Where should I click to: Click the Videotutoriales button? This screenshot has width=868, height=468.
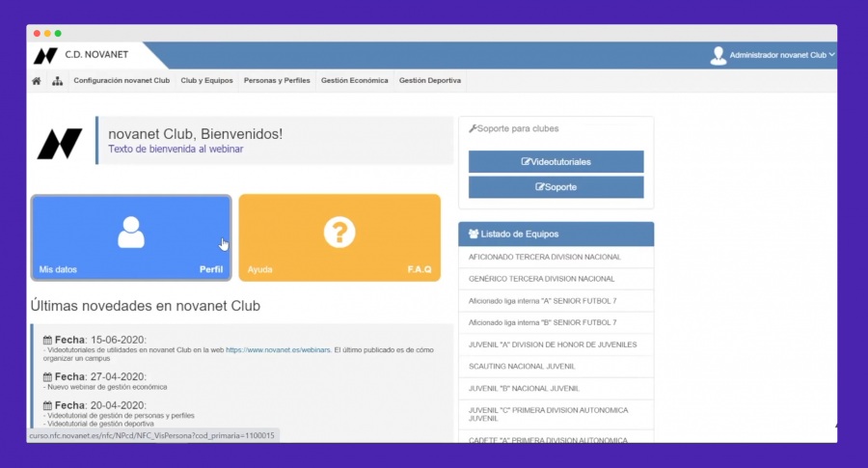pos(556,162)
